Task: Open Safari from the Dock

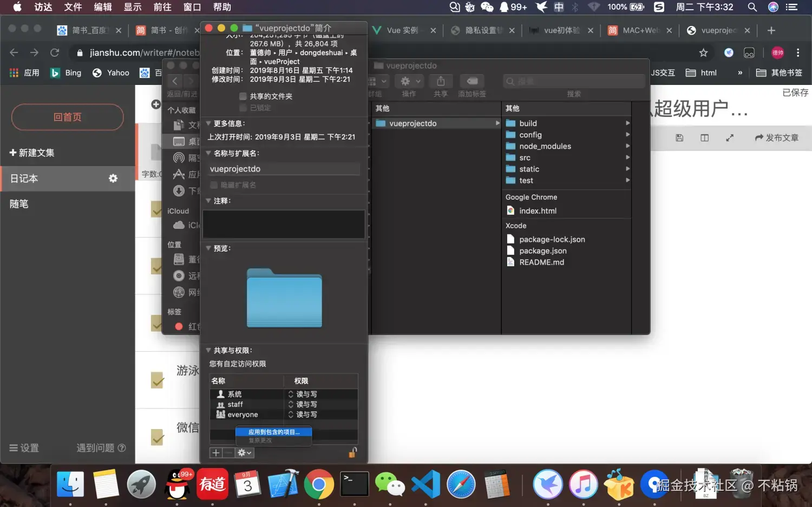Action: pos(461,484)
